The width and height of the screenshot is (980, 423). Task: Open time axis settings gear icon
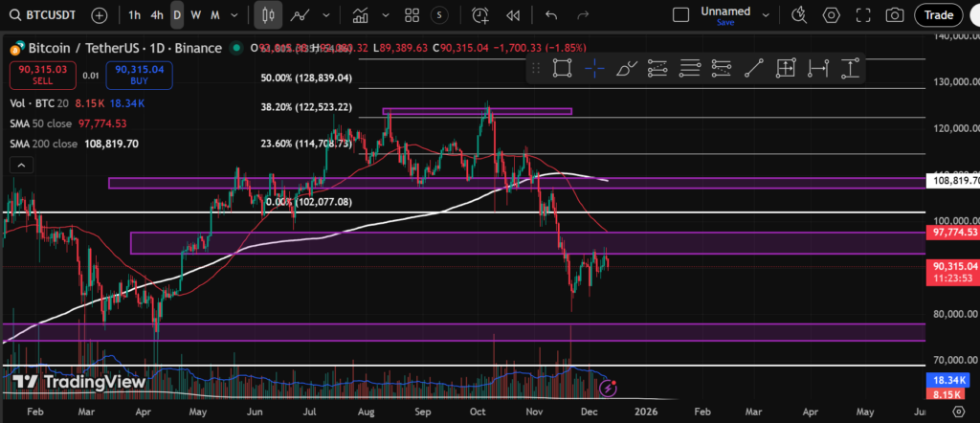(958, 412)
